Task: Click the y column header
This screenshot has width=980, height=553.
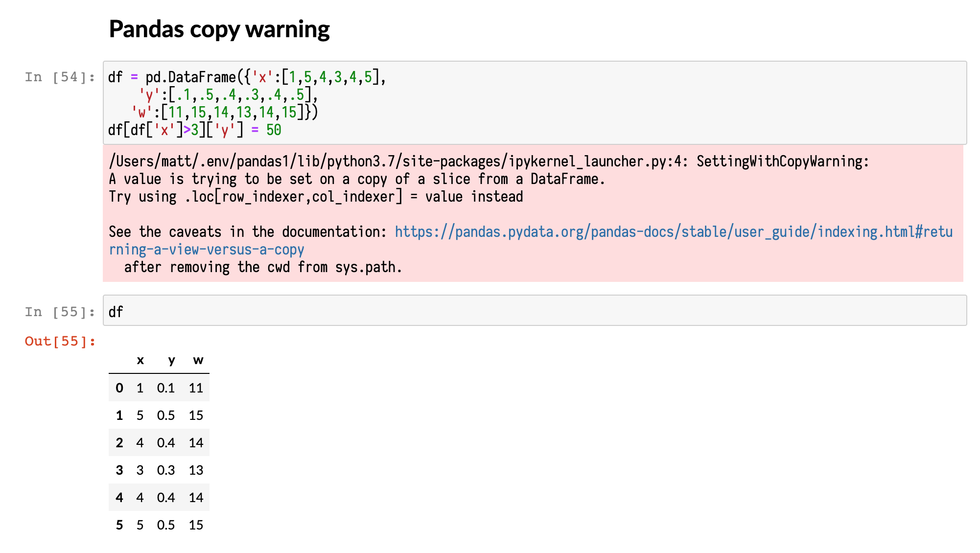Action: click(171, 360)
